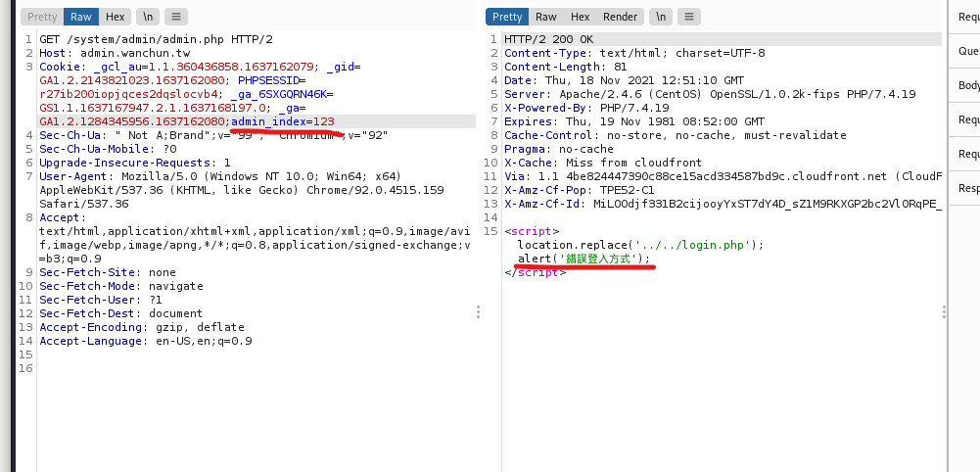Screen dimensions: 980x472
Task: Click the X-Powered-By: PHP/7.4.19 header
Action: [x=586, y=108]
